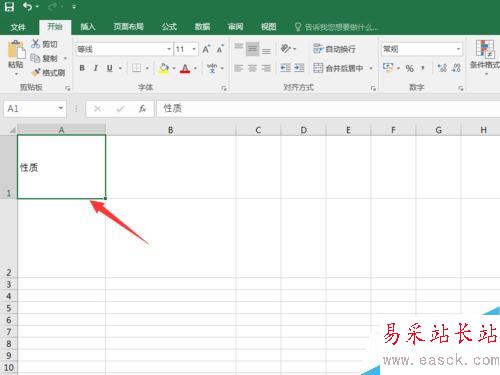The image size is (500, 375).
Task: Toggle 自动换行 (Wrap Text)
Action: (x=334, y=49)
